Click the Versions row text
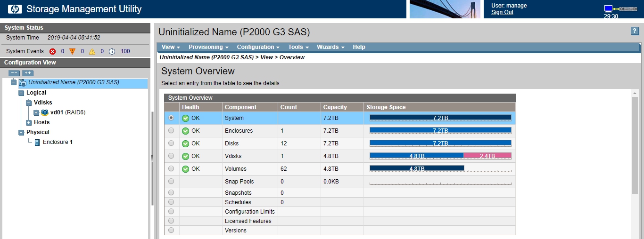The image size is (644, 239). [x=236, y=231]
